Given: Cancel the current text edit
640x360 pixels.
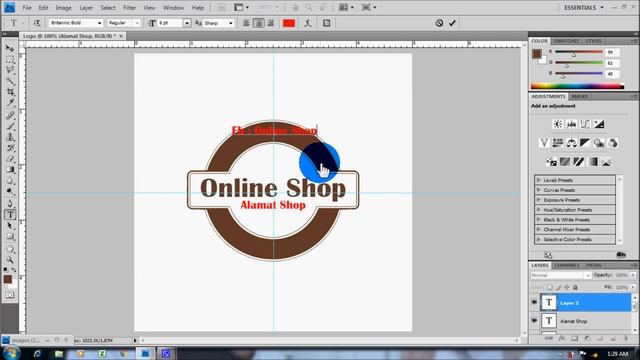Looking at the screenshot, I should point(439,23).
